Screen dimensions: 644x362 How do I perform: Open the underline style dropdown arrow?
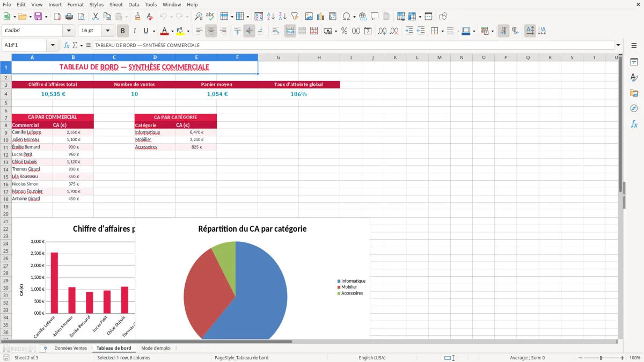pyautogui.click(x=153, y=31)
